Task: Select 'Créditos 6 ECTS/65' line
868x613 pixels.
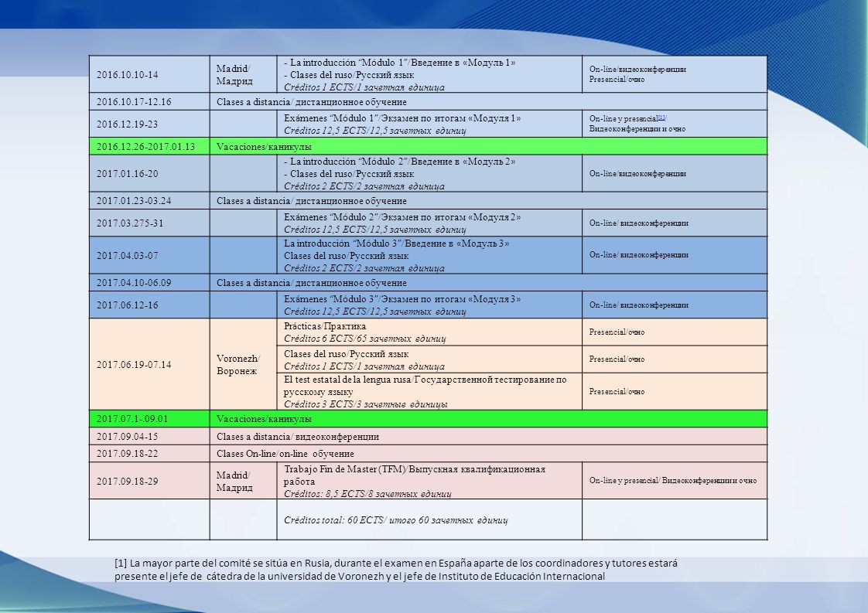Action: pos(365,338)
